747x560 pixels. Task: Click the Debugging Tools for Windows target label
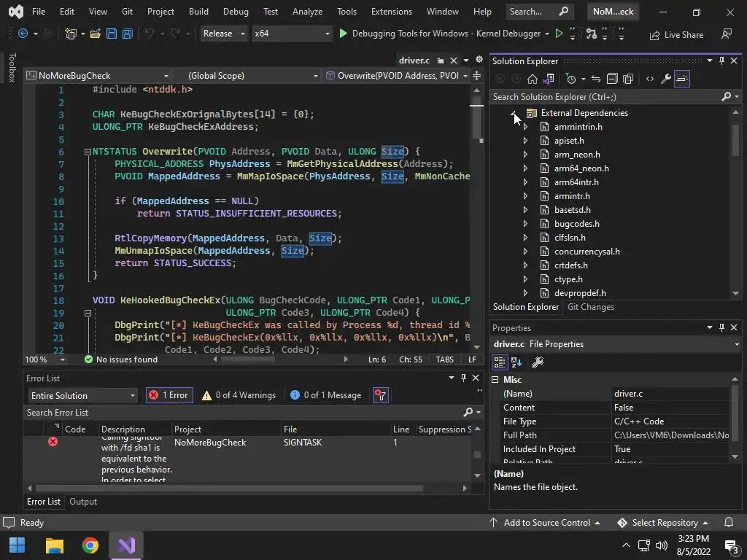[446, 34]
